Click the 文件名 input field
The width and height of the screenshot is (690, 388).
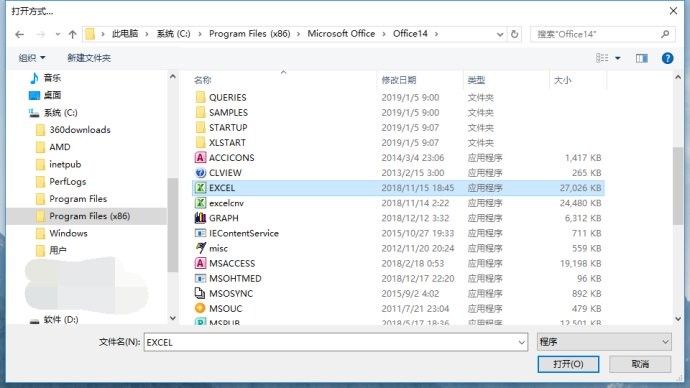pyautogui.click(x=335, y=342)
